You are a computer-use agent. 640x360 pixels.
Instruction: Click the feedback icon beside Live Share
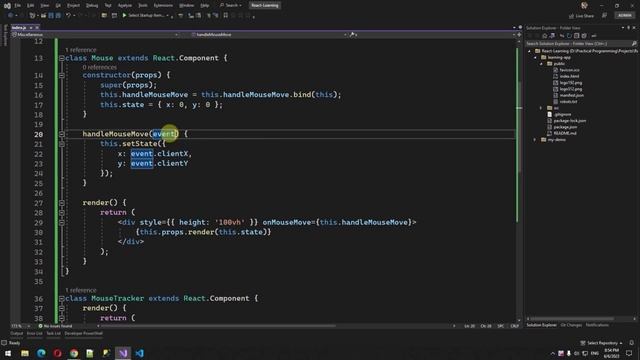tap(604, 16)
